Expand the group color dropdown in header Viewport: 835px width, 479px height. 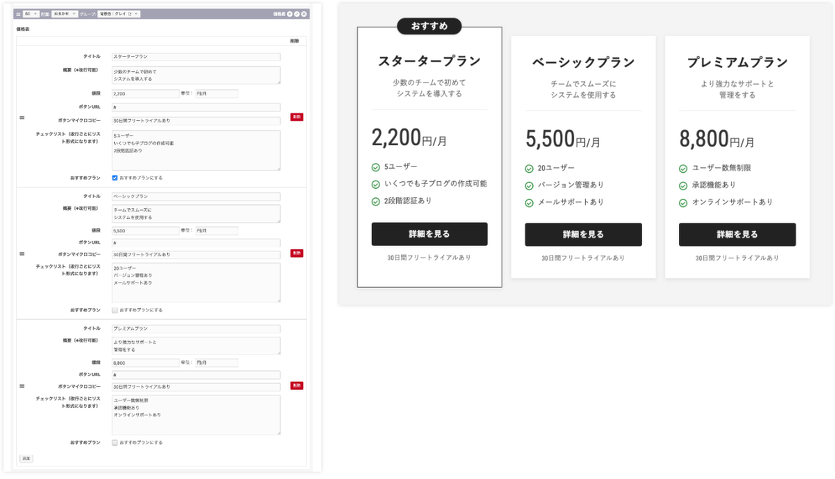click(118, 14)
